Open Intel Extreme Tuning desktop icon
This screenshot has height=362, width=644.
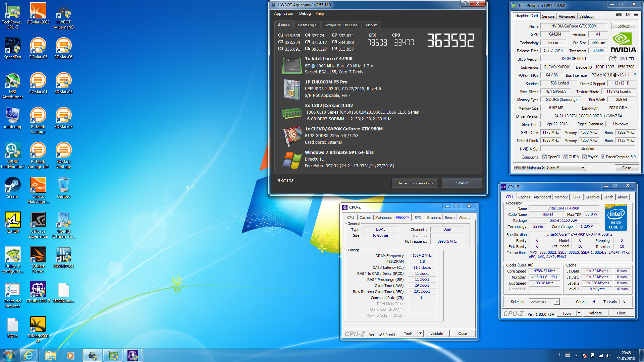(63, 225)
